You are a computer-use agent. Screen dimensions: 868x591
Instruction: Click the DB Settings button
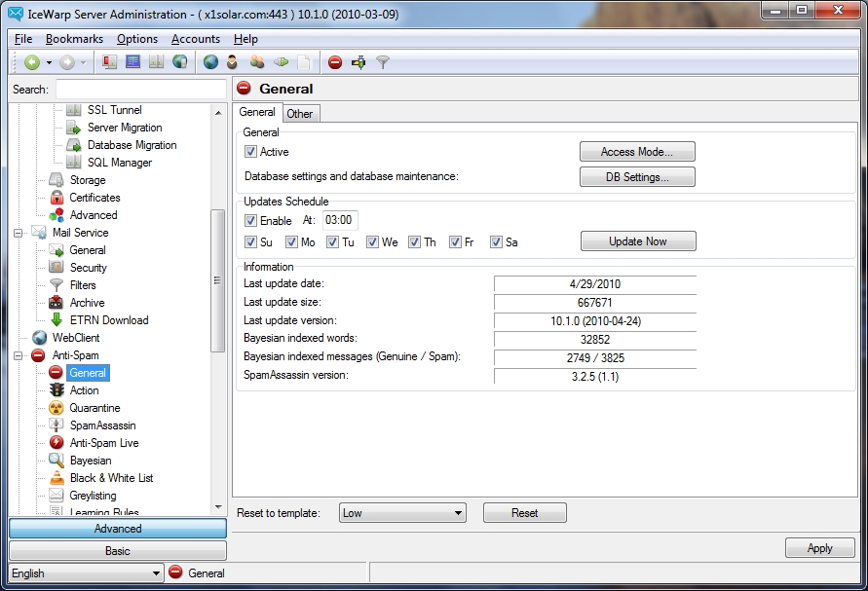(637, 177)
